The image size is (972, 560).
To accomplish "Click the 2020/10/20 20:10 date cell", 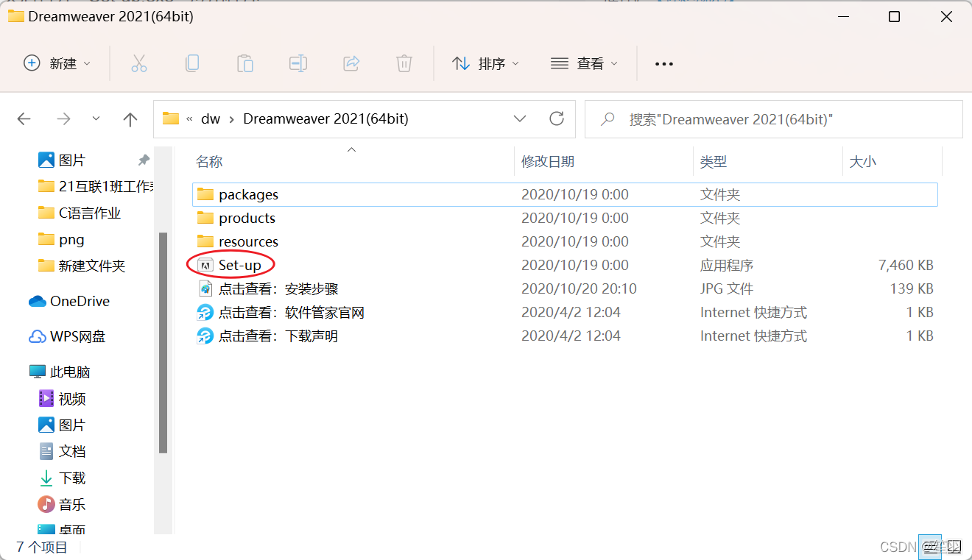I will coord(579,288).
